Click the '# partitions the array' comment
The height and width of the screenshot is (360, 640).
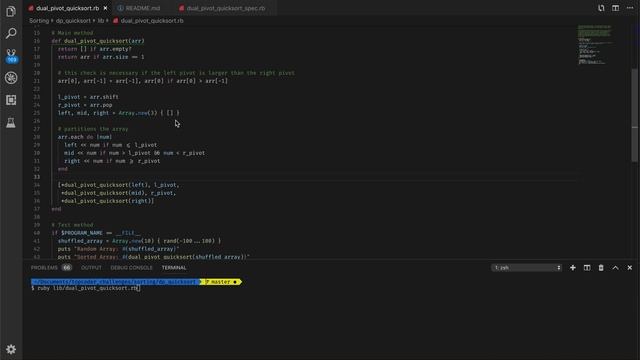tap(93, 129)
